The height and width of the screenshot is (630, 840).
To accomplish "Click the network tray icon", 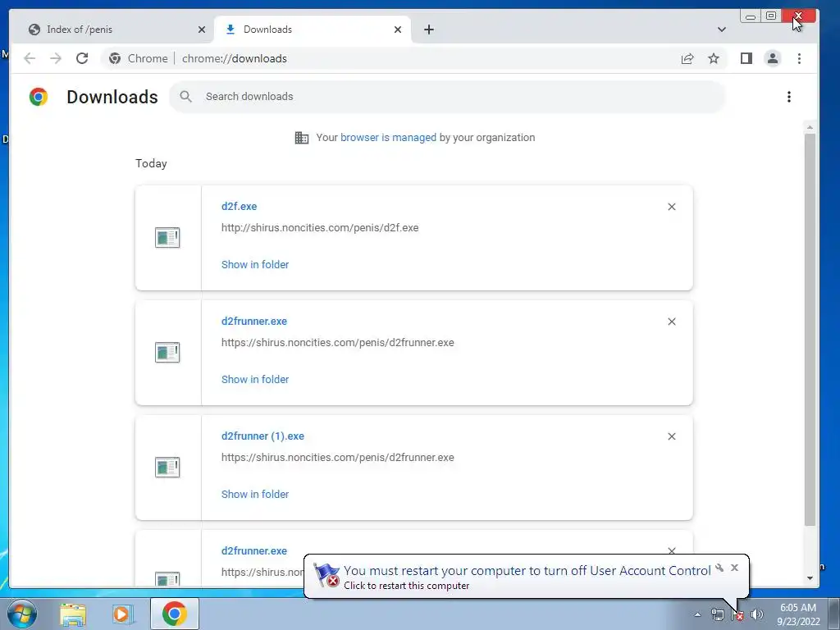I will click(x=717, y=614).
